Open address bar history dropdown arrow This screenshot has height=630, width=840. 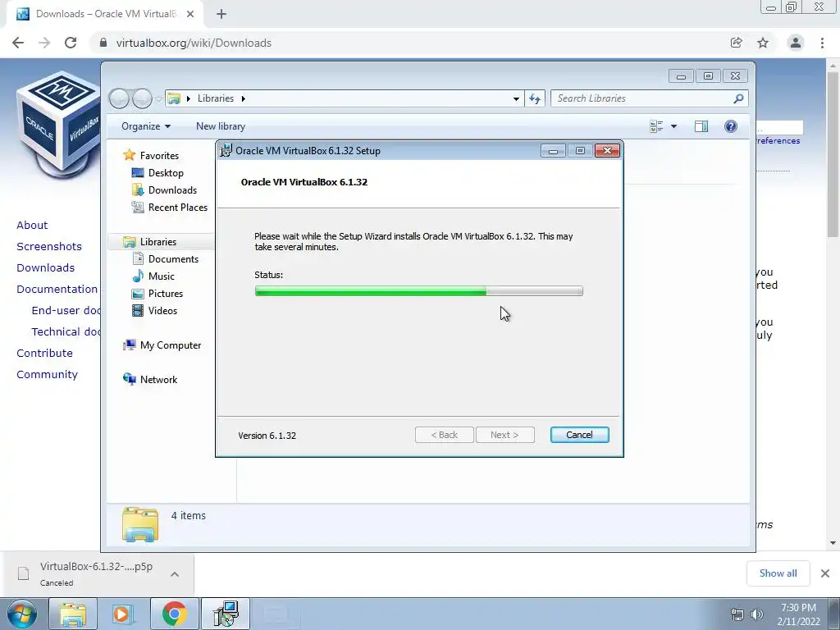tap(516, 98)
